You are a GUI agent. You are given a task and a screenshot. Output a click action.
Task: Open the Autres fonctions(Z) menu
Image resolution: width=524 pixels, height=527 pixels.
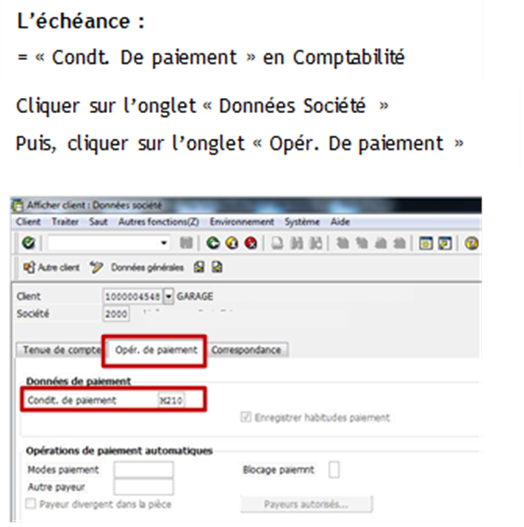159,222
